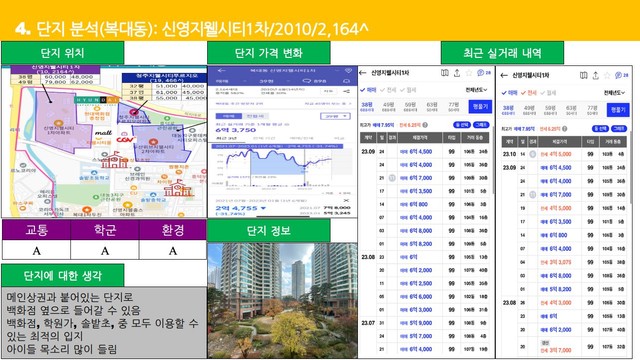Image resolution: width=640 pixels, height=360 pixels.
Task: Click 그래프 pill in middle panel
Action: pos(480,125)
